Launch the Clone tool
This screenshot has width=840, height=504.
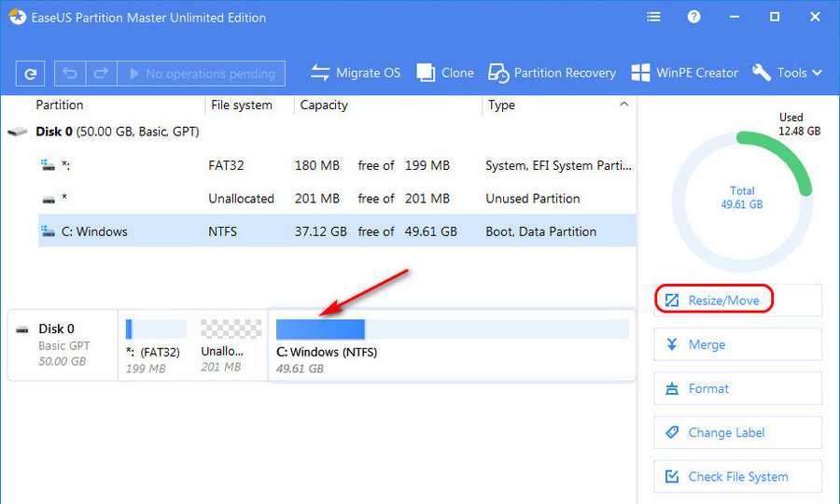tap(445, 73)
